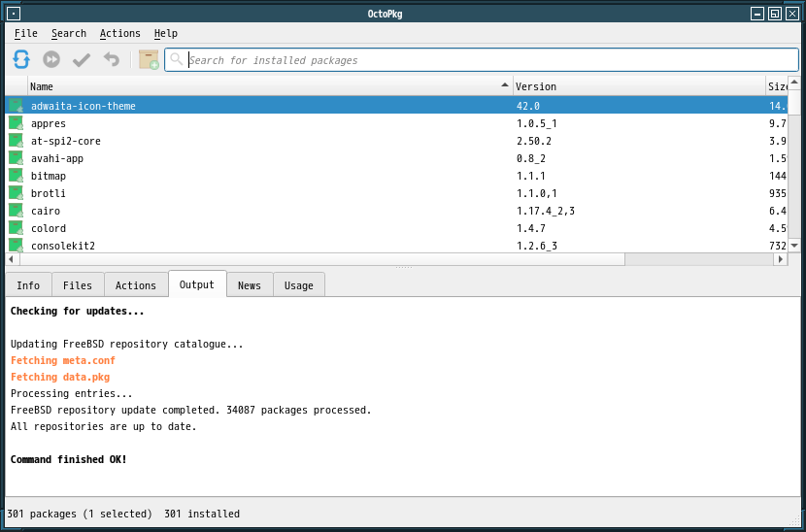The image size is (806, 532).
Task: Sort list by Version column header
Action: [639, 86]
